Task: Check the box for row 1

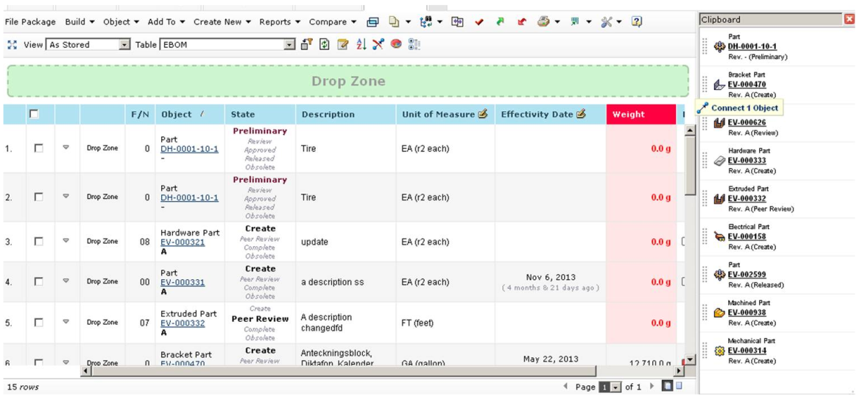Action: click(39, 148)
